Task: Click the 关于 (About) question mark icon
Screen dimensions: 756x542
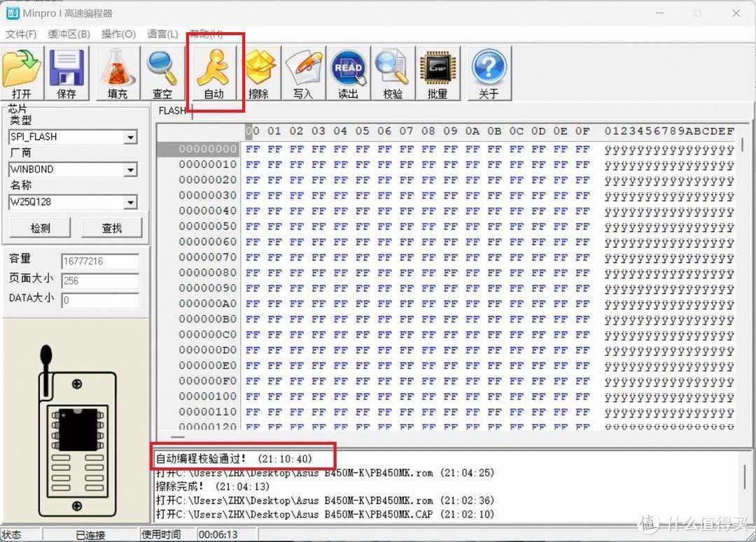Action: tap(489, 73)
